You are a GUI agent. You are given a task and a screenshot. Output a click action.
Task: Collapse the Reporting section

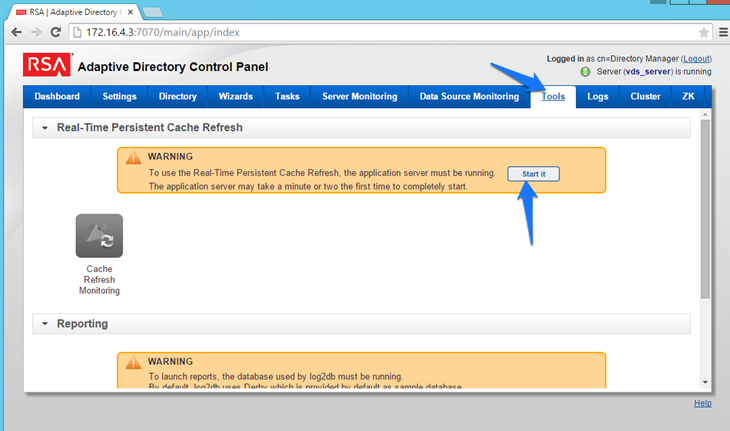coord(45,323)
